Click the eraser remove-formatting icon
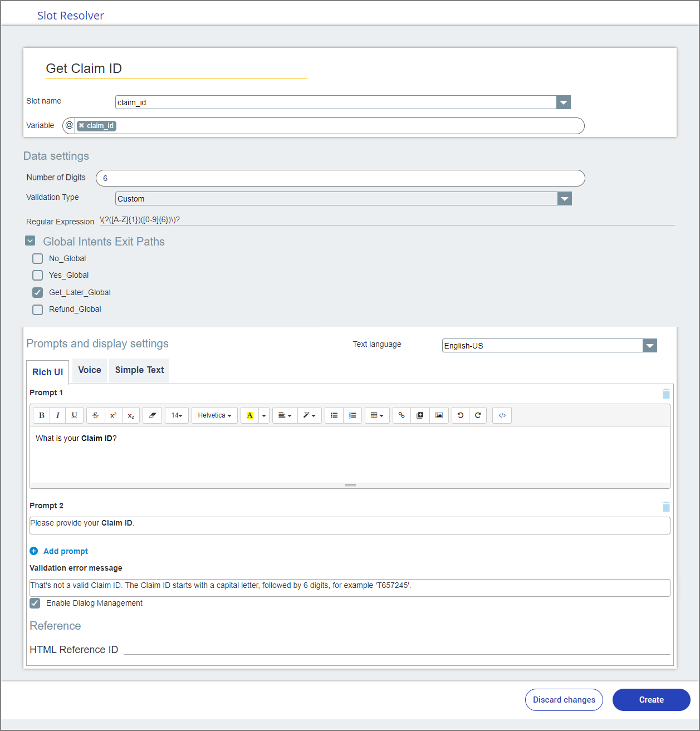The width and height of the screenshot is (700, 731). point(153,415)
